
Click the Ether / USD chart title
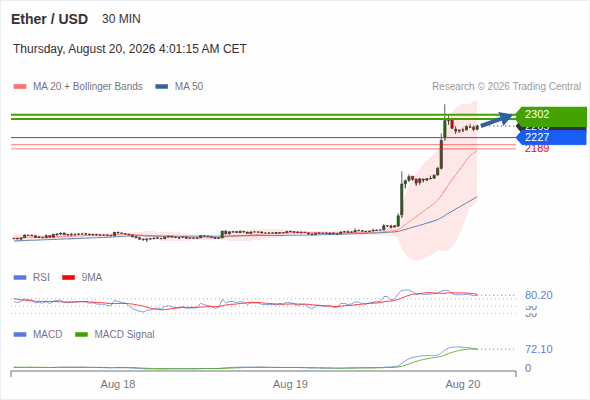point(49,19)
